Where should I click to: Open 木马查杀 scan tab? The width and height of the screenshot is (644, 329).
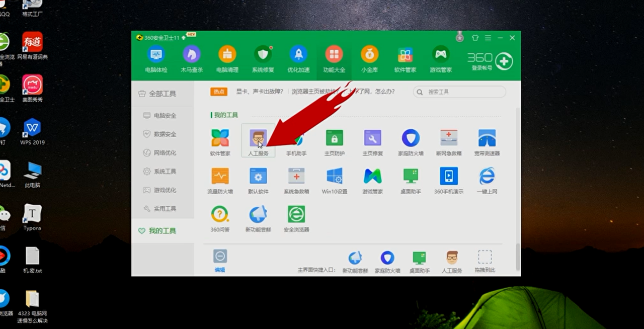[x=191, y=59]
